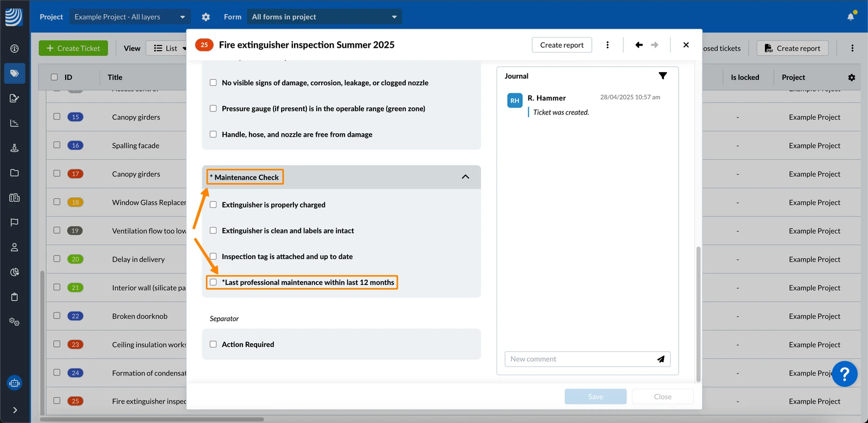Filter journal entries with the funnel icon
The width and height of the screenshot is (868, 423).
click(x=663, y=76)
